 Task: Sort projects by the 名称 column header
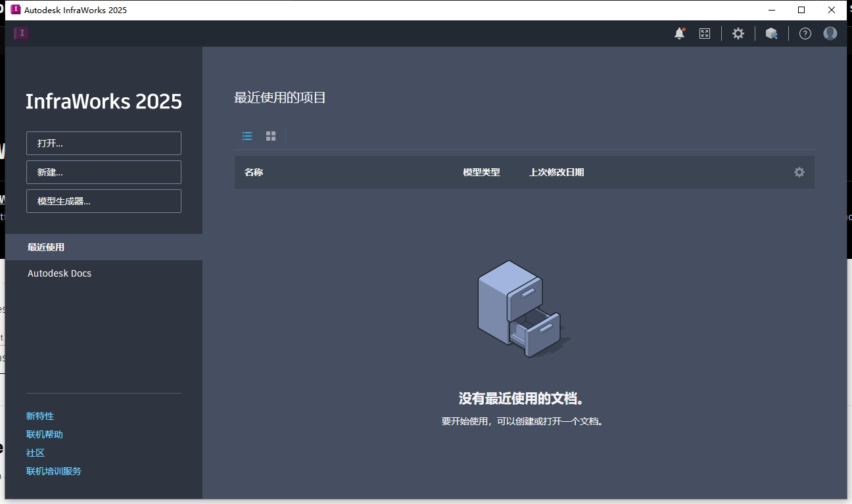point(254,172)
